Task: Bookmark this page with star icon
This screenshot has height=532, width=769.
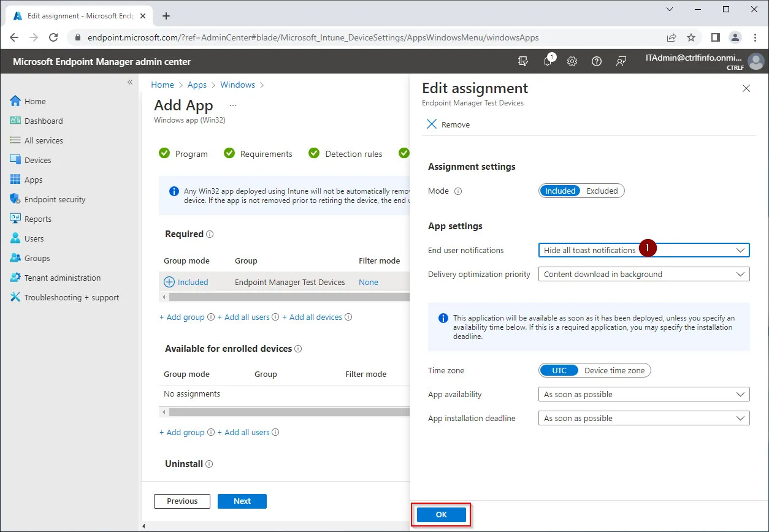Action: pos(691,37)
